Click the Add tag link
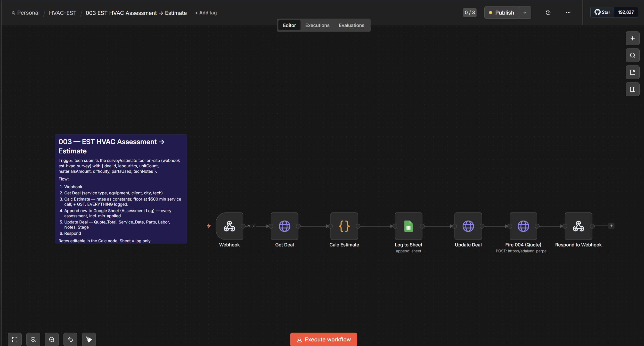The height and width of the screenshot is (346, 644). 206,13
